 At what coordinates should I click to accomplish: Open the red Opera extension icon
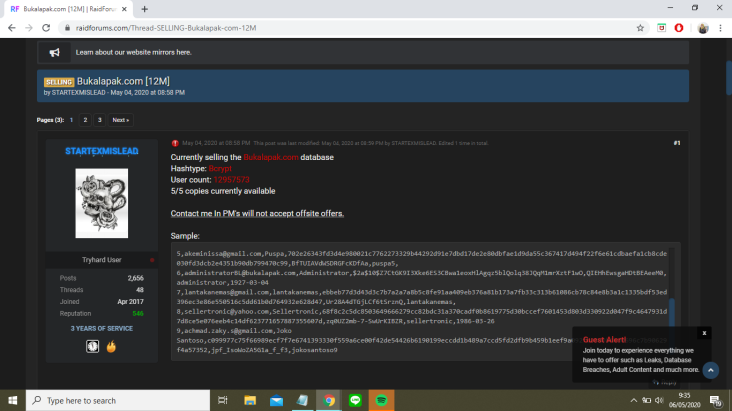679,28
